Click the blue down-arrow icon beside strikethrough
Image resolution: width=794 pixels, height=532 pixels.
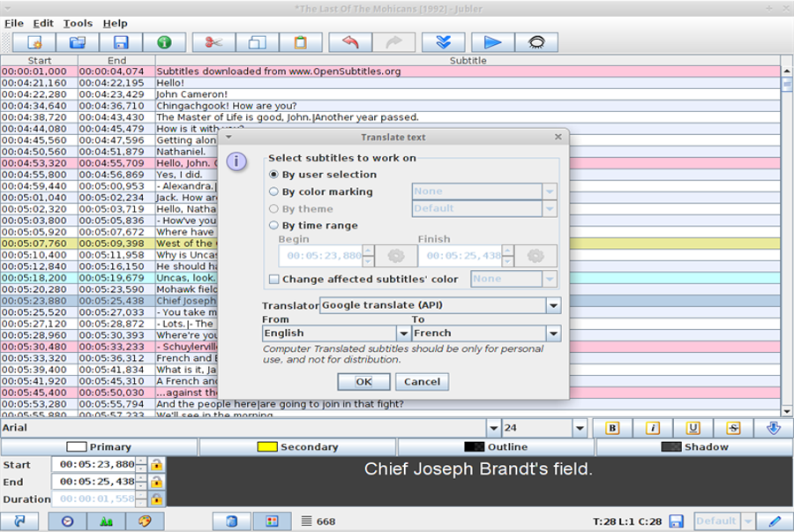coord(773,428)
